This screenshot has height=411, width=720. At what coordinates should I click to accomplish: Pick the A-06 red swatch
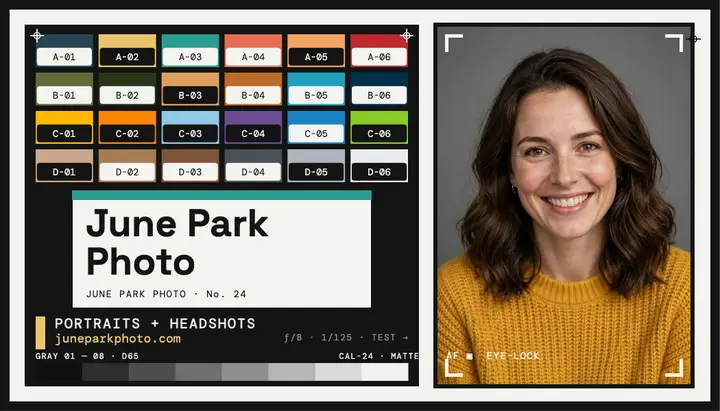pyautogui.click(x=379, y=50)
